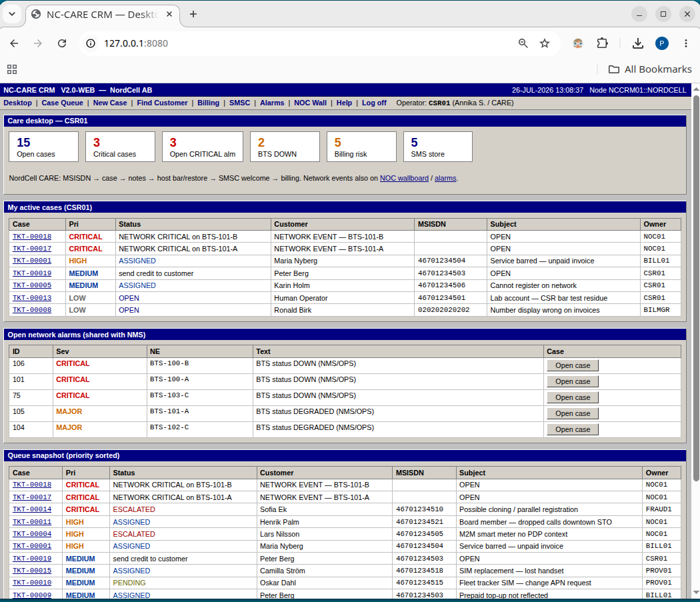The image size is (700, 602).
Task: Click the Karin Holm customer cell
Action: (x=343, y=285)
